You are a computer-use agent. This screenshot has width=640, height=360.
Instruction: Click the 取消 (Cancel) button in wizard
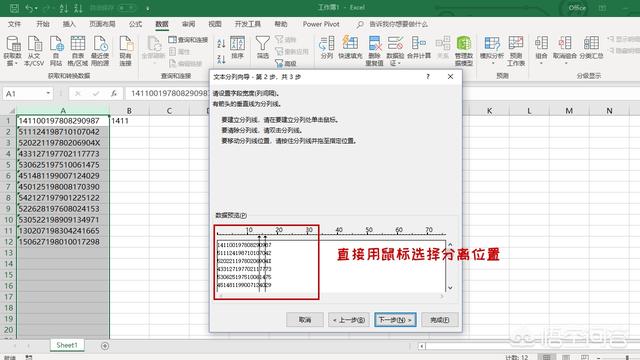305,320
